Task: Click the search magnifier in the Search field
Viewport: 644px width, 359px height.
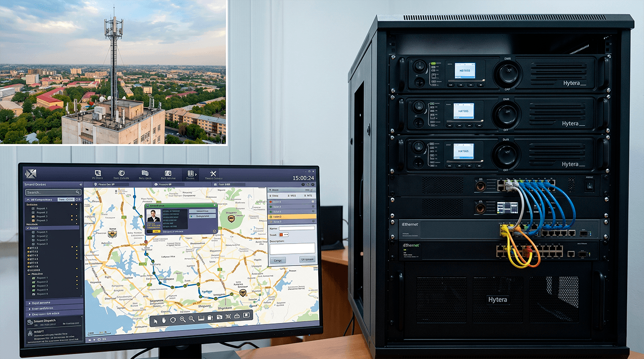Action: click(x=78, y=192)
